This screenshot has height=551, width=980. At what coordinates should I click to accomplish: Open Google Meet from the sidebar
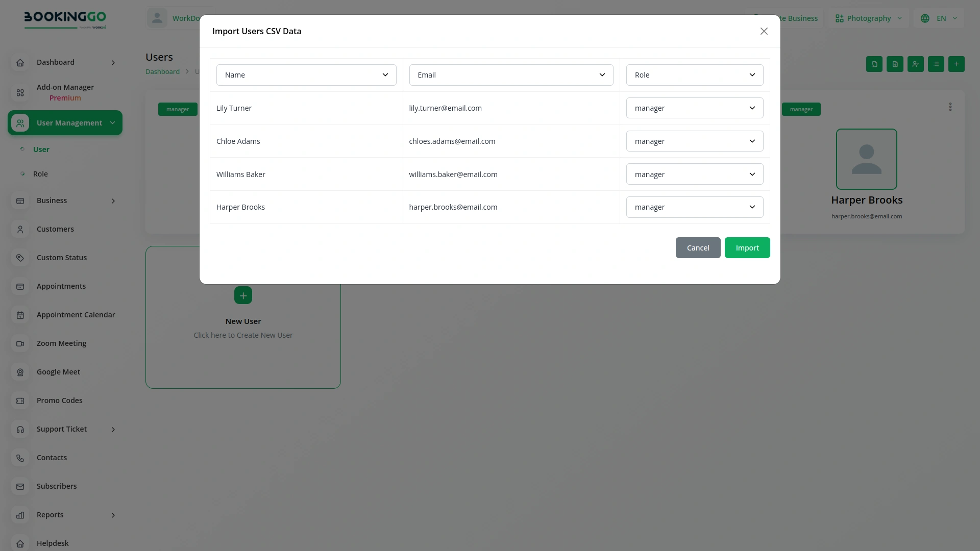pos(58,372)
